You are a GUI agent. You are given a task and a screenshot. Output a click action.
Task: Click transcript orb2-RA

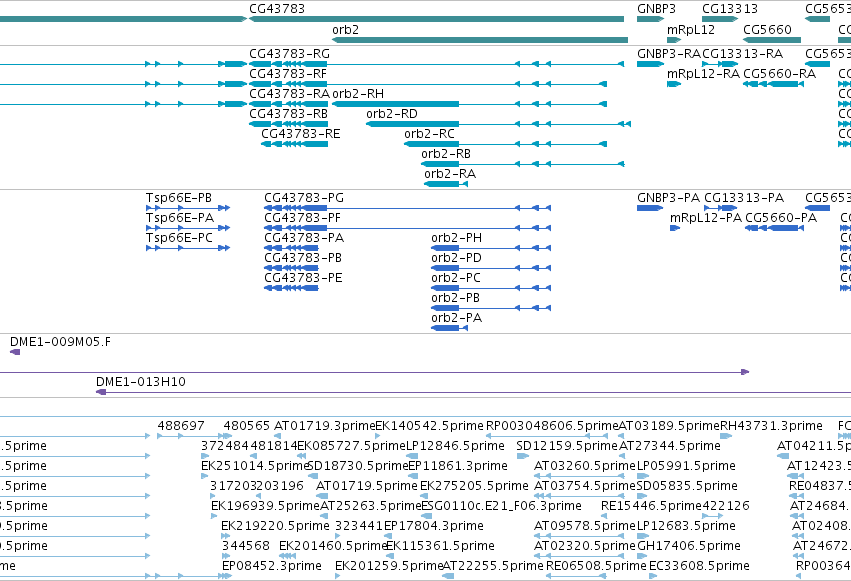[450, 174]
